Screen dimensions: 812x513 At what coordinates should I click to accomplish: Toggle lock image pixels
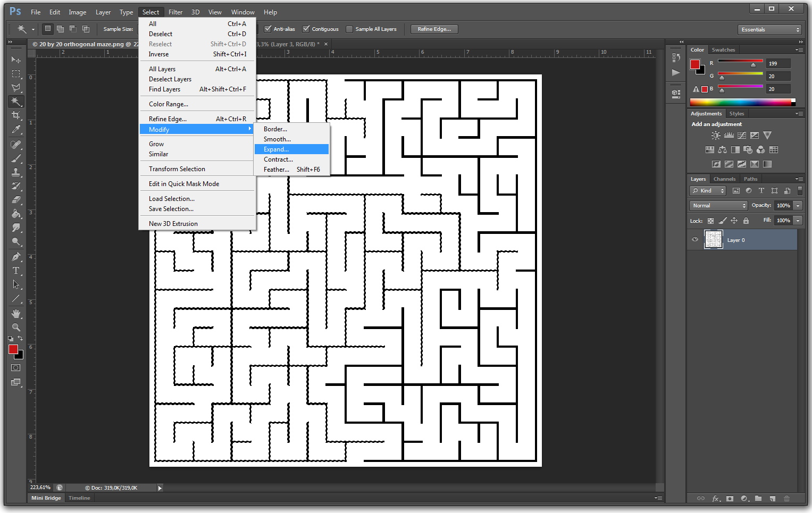click(722, 221)
